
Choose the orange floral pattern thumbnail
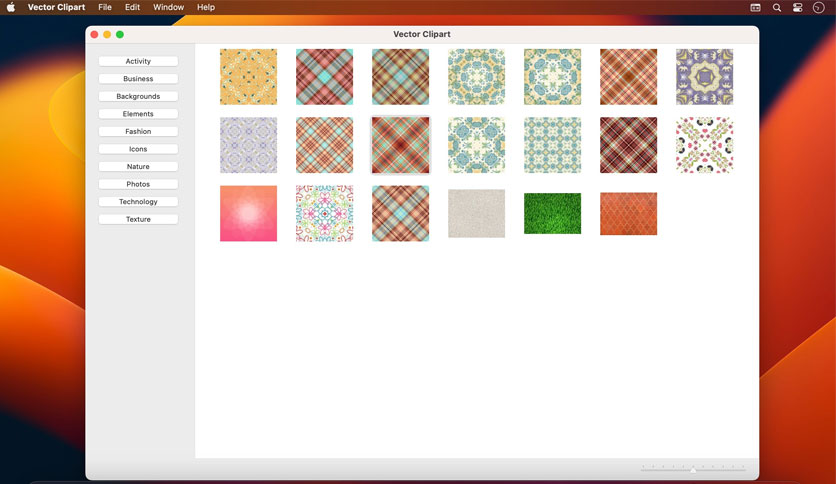point(248,77)
